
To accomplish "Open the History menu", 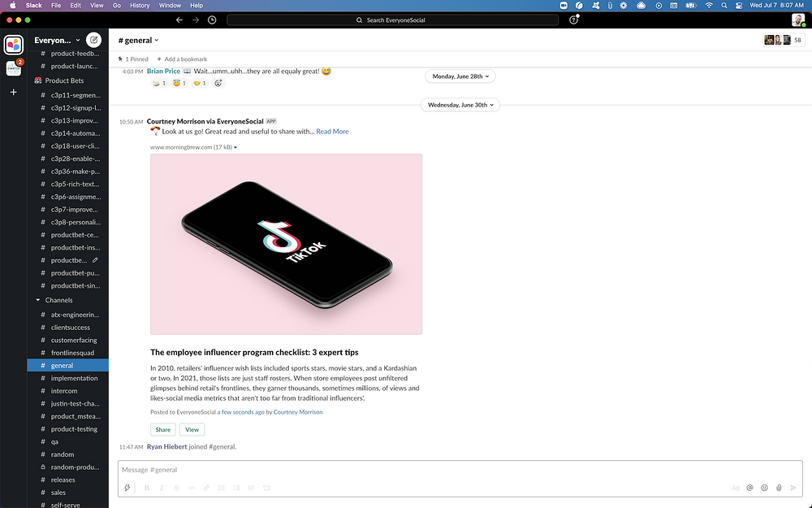I will point(140,5).
